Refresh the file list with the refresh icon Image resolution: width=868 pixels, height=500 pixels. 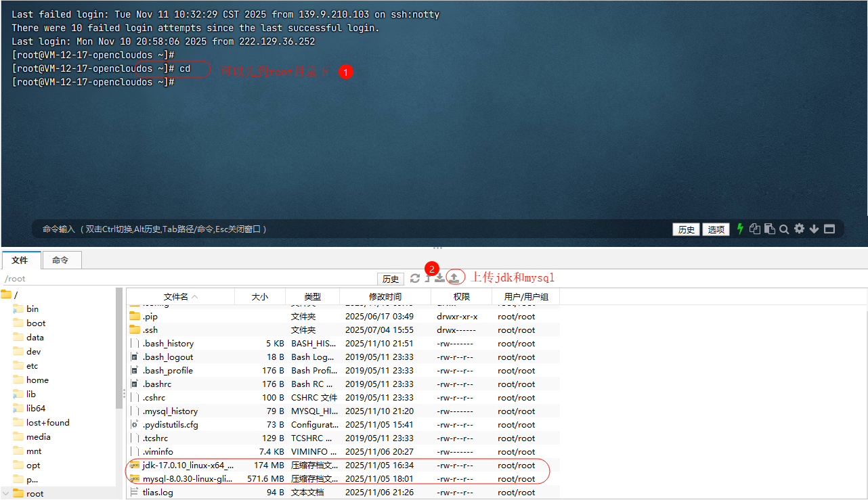pyautogui.click(x=415, y=278)
